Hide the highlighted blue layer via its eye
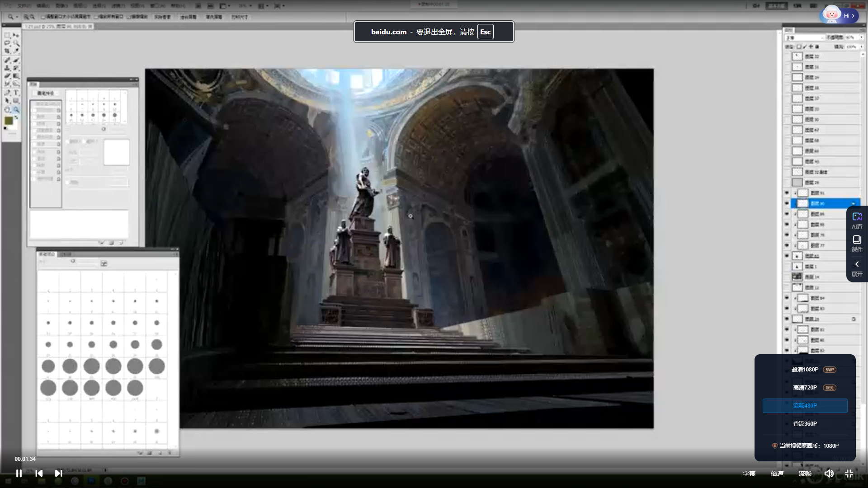This screenshot has height=488, width=868. tap(787, 203)
